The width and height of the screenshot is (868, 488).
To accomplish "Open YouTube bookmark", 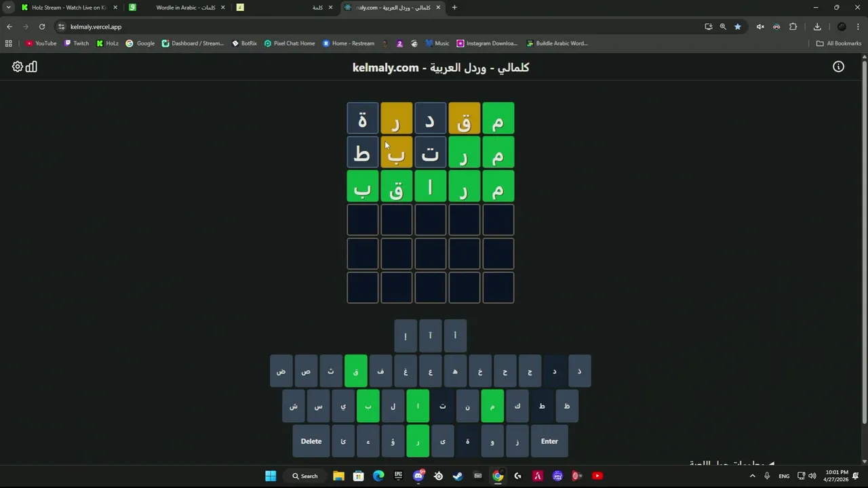I will click(x=41, y=43).
